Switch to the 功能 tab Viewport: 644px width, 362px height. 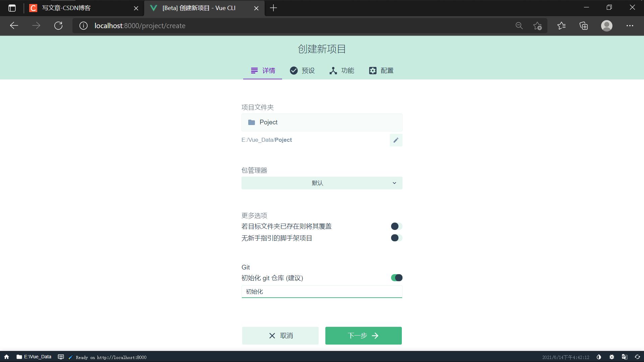[x=341, y=71]
